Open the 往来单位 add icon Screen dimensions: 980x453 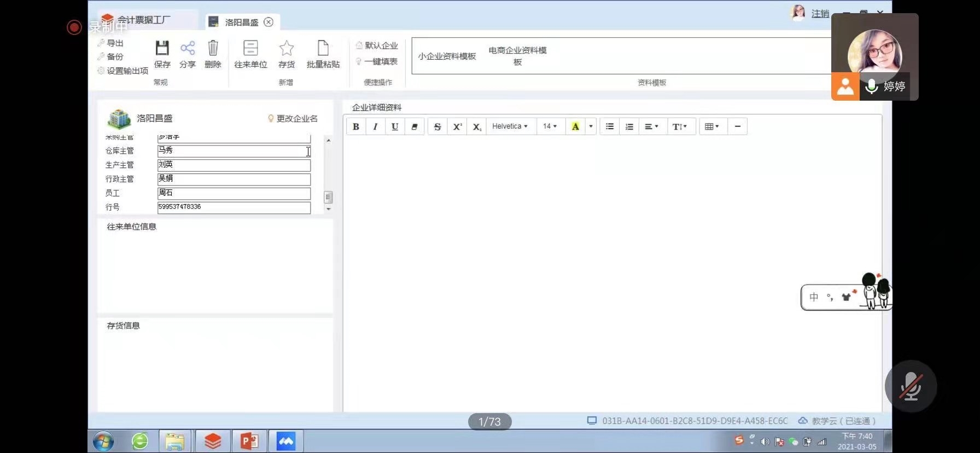coord(250,49)
